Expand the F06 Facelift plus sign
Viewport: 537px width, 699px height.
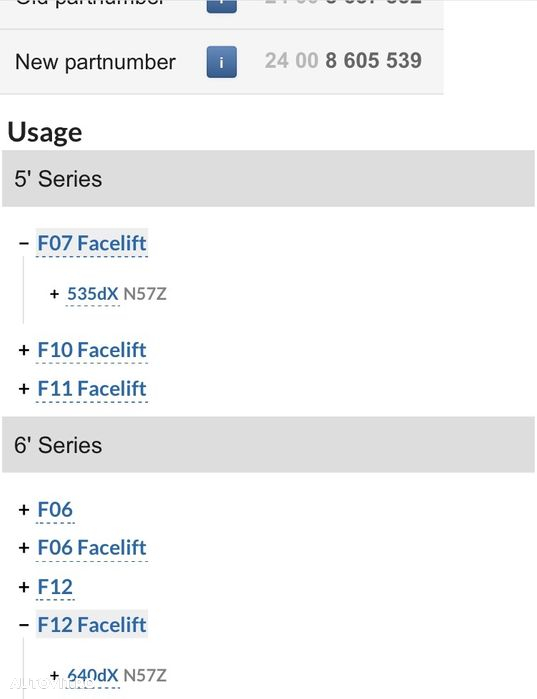coord(24,548)
